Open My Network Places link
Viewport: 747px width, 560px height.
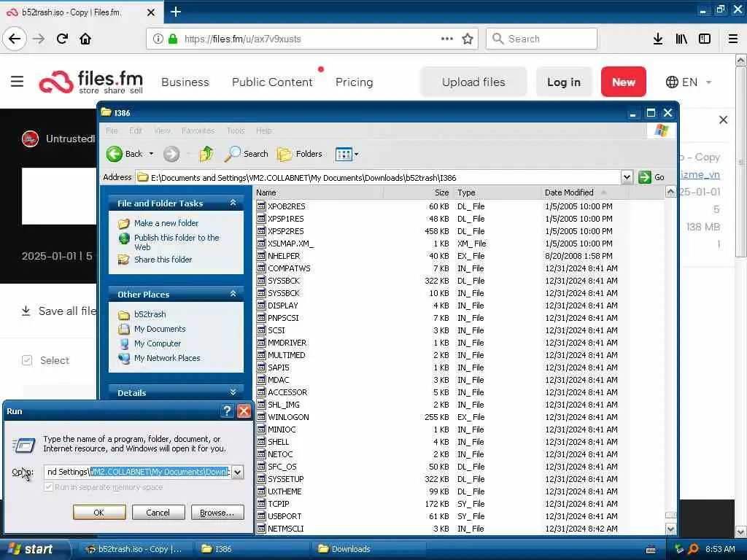click(x=167, y=358)
